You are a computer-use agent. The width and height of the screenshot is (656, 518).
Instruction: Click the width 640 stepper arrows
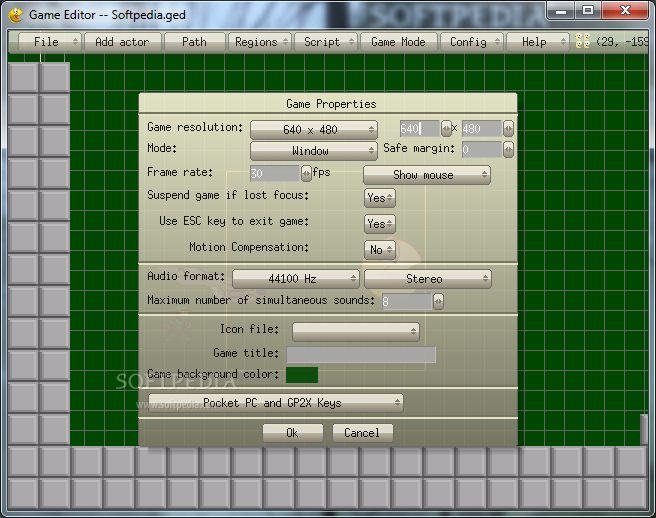446,128
